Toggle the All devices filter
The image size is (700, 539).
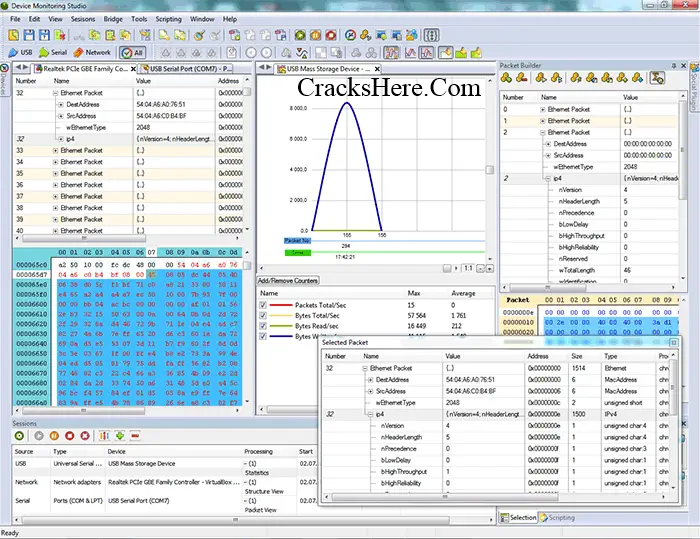click(x=132, y=53)
